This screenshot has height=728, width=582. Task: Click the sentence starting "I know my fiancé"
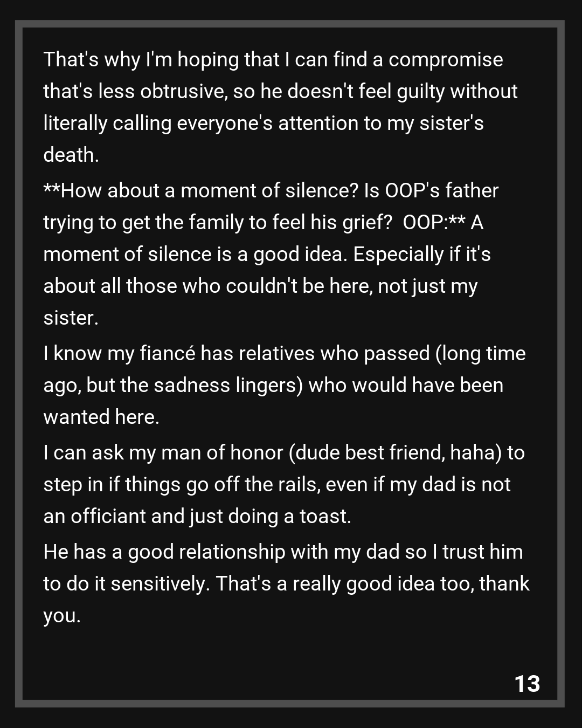point(284,354)
